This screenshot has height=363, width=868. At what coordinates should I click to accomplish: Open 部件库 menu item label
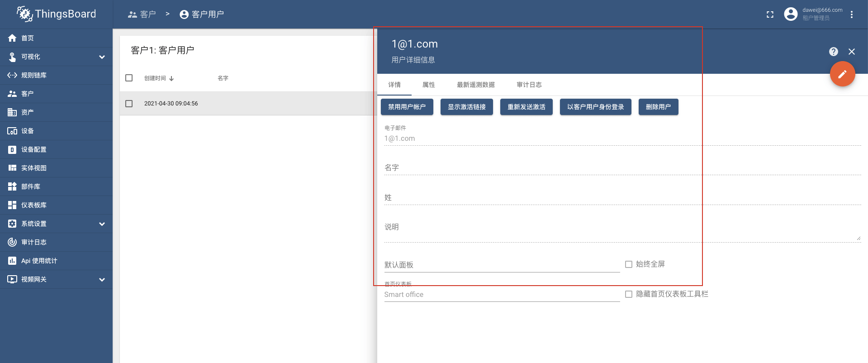(31, 186)
